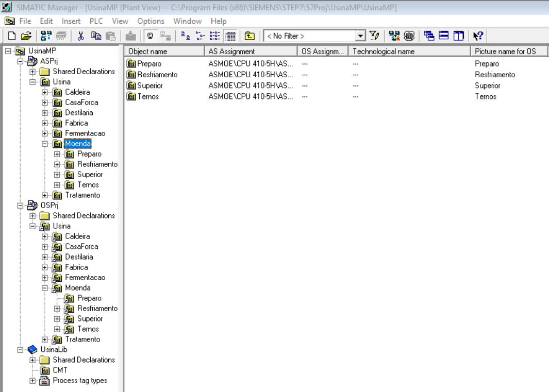This screenshot has width=549, height=392.
Task: Select CasaForca under ASPrj
Action: 81,103
